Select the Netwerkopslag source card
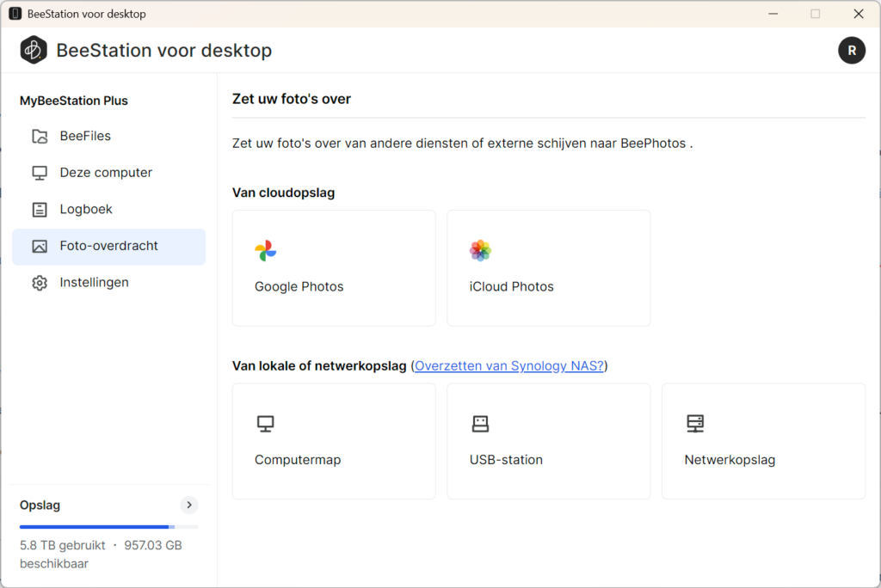This screenshot has height=588, width=881. (x=763, y=441)
